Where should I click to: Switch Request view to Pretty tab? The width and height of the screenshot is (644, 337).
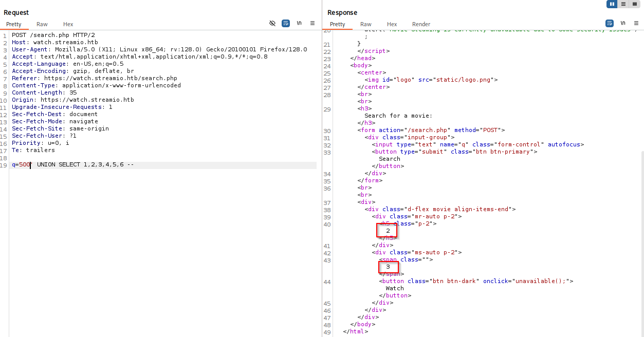coord(14,24)
